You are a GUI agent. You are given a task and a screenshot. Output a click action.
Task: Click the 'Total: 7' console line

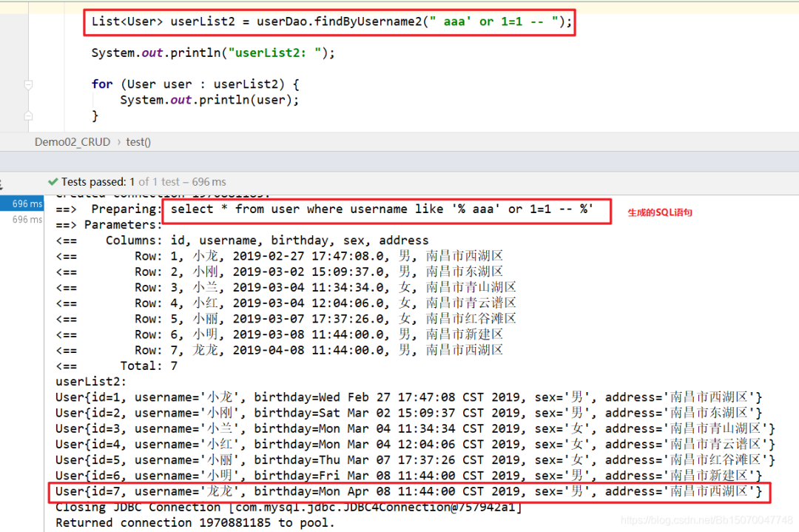[117, 366]
